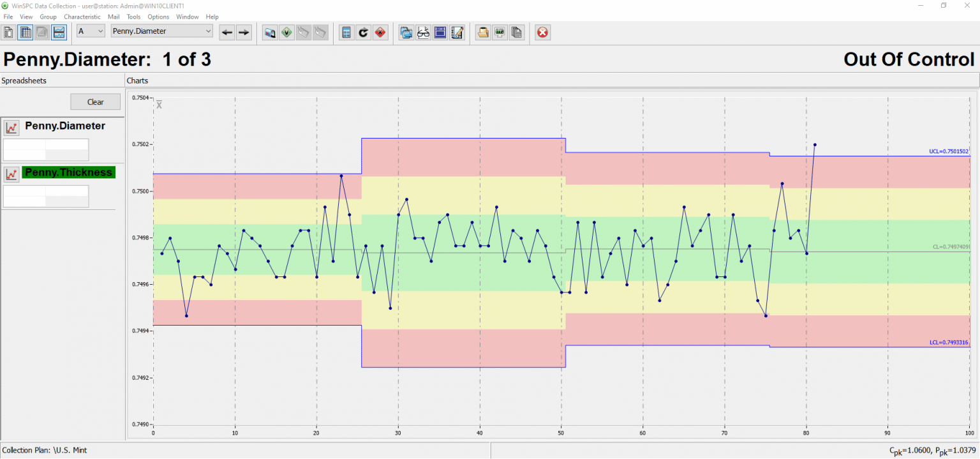Click the calculator toolbar icon
Viewport: 980px width, 459px height.
point(346,32)
